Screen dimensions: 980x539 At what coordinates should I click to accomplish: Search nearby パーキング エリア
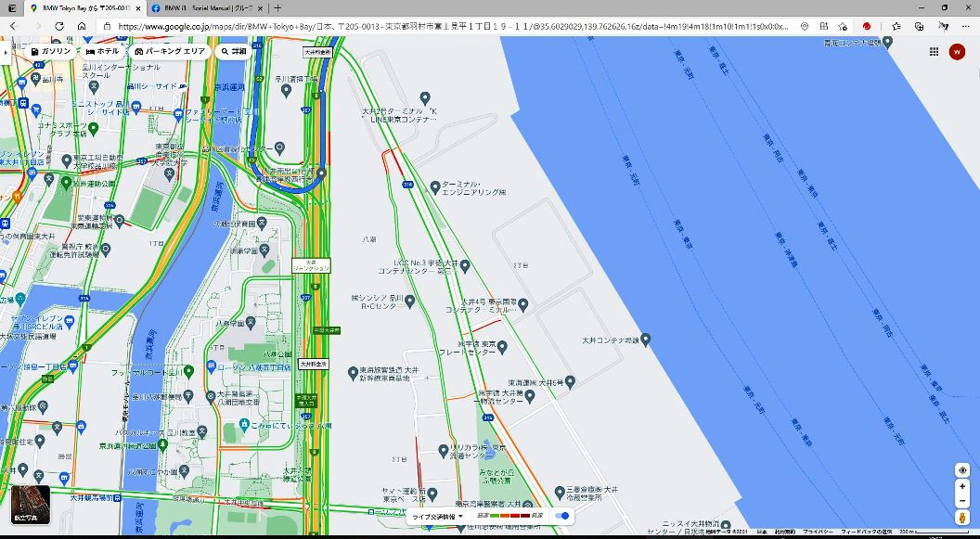(x=170, y=51)
